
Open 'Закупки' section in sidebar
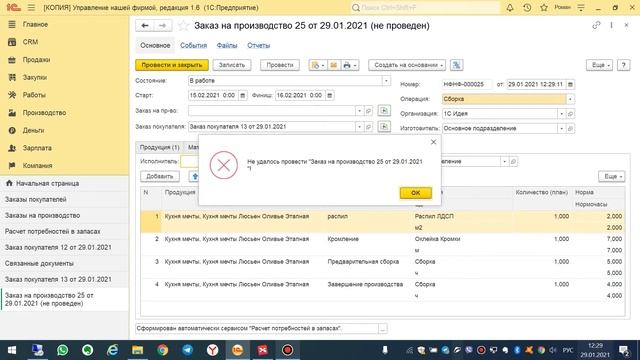tap(35, 77)
